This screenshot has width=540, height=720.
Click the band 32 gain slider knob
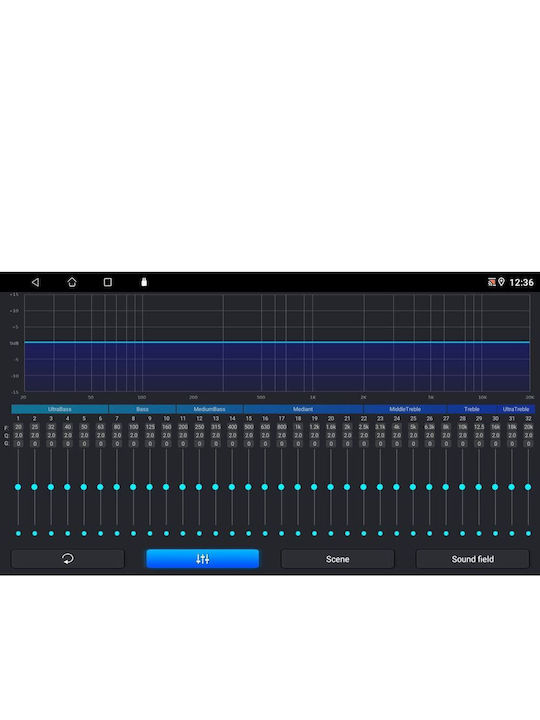(528, 487)
